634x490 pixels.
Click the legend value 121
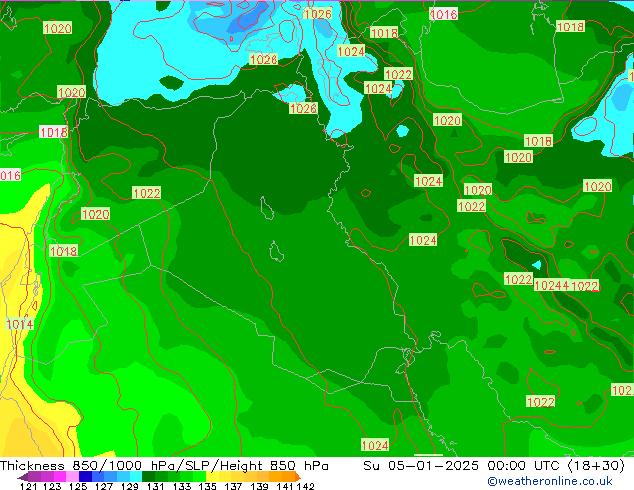click(x=29, y=486)
